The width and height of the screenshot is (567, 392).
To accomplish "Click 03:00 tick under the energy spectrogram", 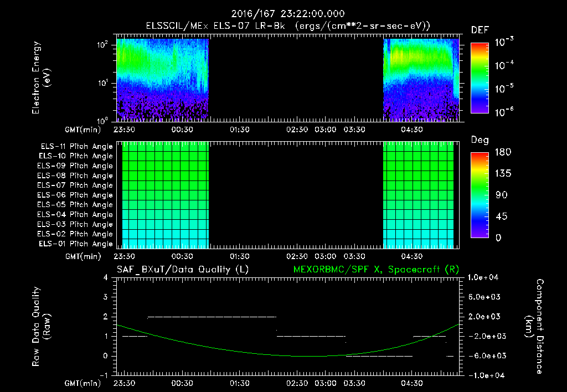I will [326, 130].
